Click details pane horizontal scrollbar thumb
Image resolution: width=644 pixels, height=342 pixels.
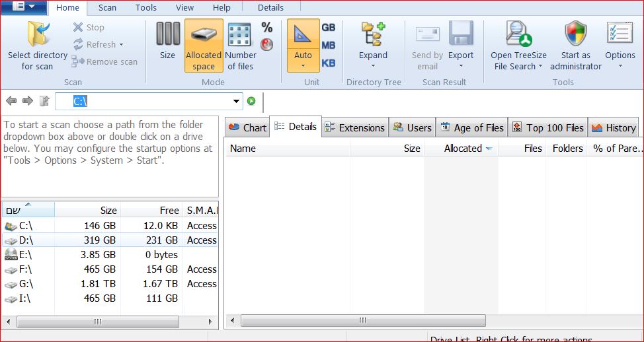click(363, 320)
